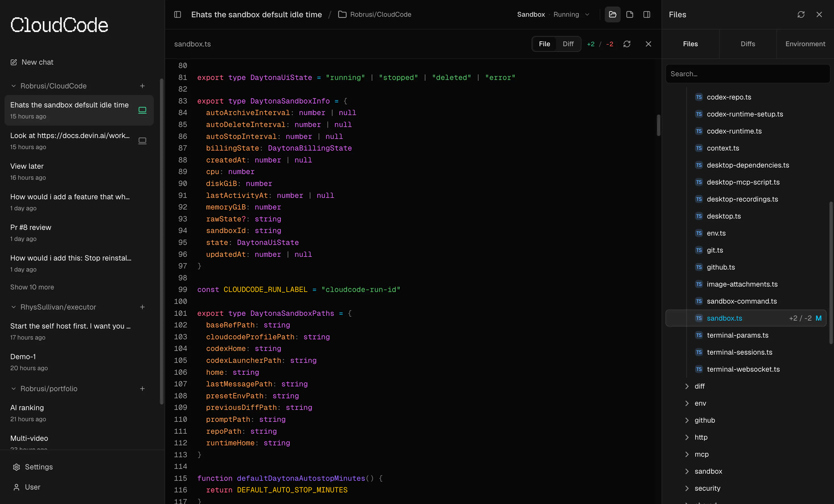Expand the diff folder
834x504 pixels.
point(687,386)
